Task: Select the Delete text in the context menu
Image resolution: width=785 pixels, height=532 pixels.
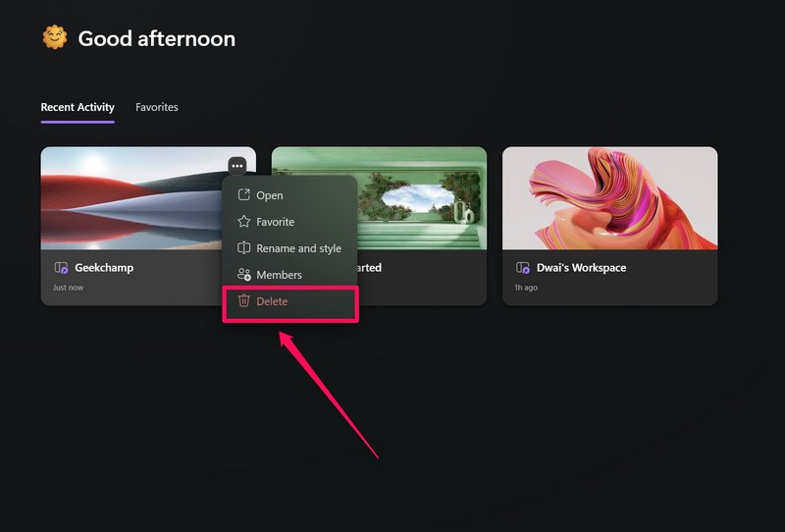Action: tap(272, 301)
